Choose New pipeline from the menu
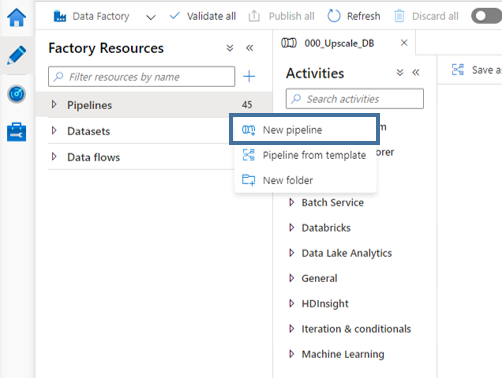This screenshot has height=378, width=502. point(304,130)
